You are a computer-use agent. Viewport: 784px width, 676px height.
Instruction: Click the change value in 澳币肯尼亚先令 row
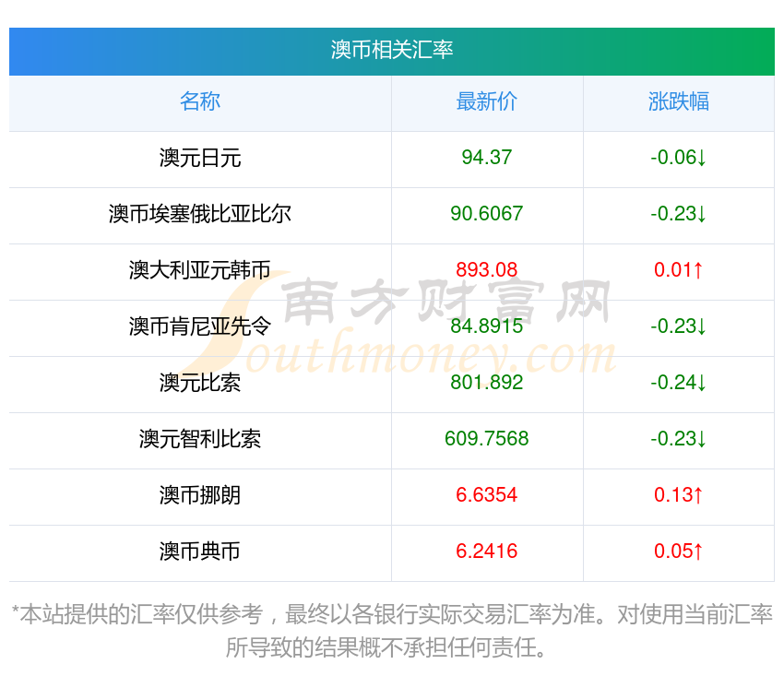[x=679, y=326]
